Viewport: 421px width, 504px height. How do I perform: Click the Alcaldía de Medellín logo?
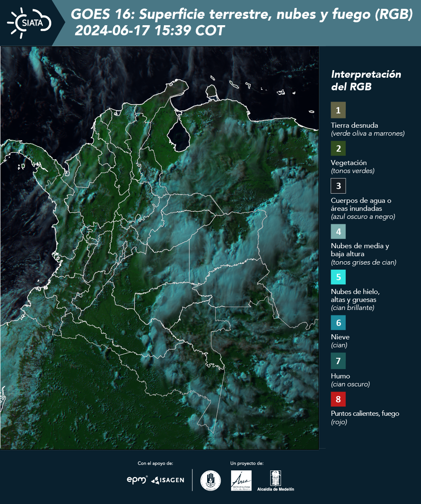pos(276,480)
